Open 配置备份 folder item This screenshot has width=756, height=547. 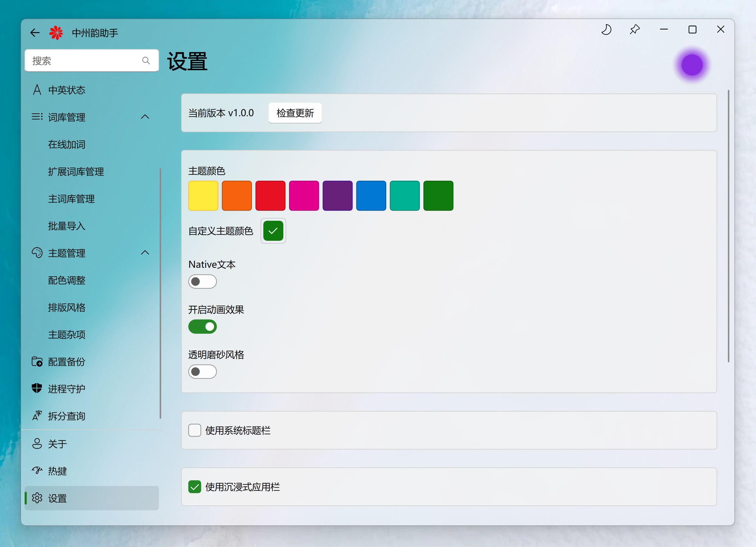[x=66, y=362]
